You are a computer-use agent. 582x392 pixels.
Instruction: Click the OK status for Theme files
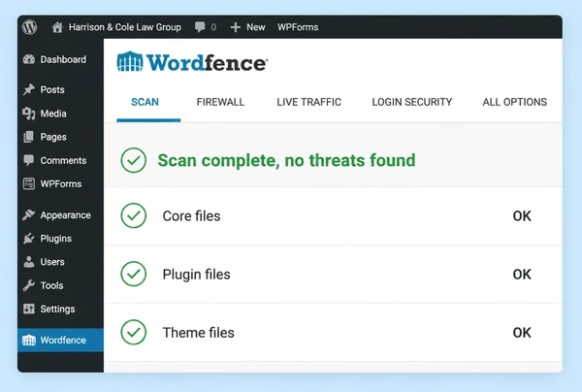[x=522, y=333]
